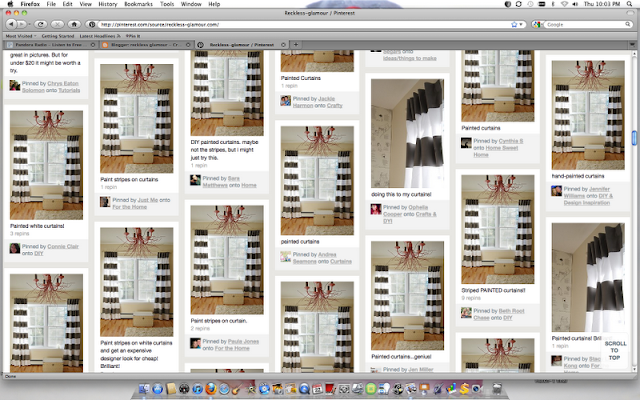Open the Paula Jones pinner link
The height and width of the screenshot is (400, 640).
(x=243, y=341)
